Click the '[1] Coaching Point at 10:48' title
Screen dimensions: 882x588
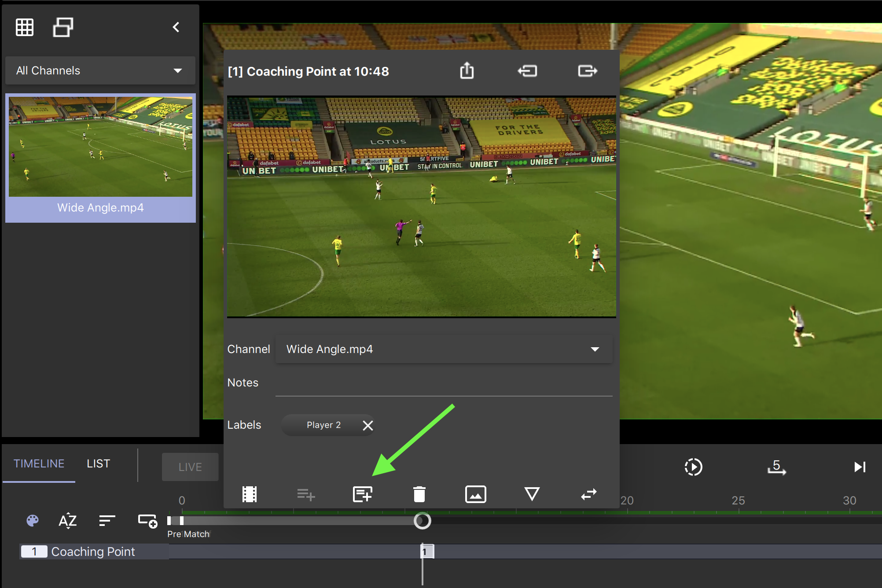tap(308, 71)
